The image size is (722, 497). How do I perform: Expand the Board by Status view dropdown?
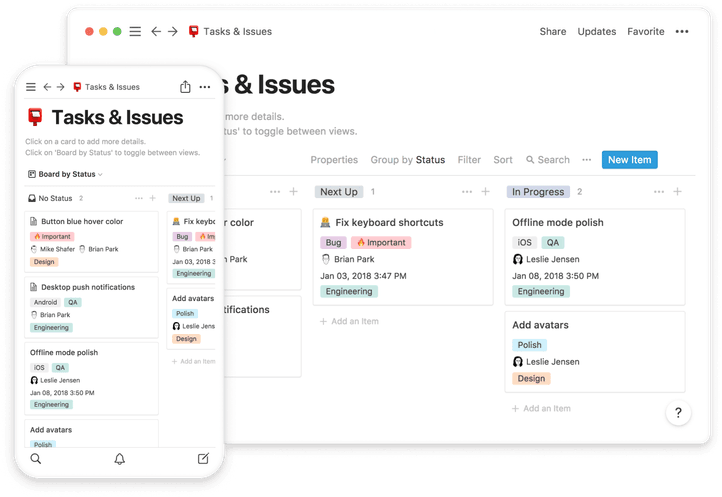pyautogui.click(x=64, y=174)
